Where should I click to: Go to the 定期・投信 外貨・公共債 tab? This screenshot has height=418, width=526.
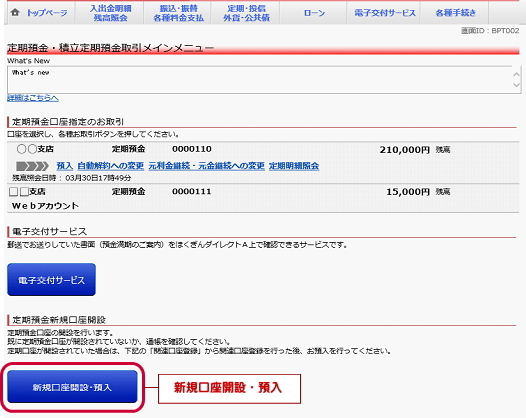(246, 13)
